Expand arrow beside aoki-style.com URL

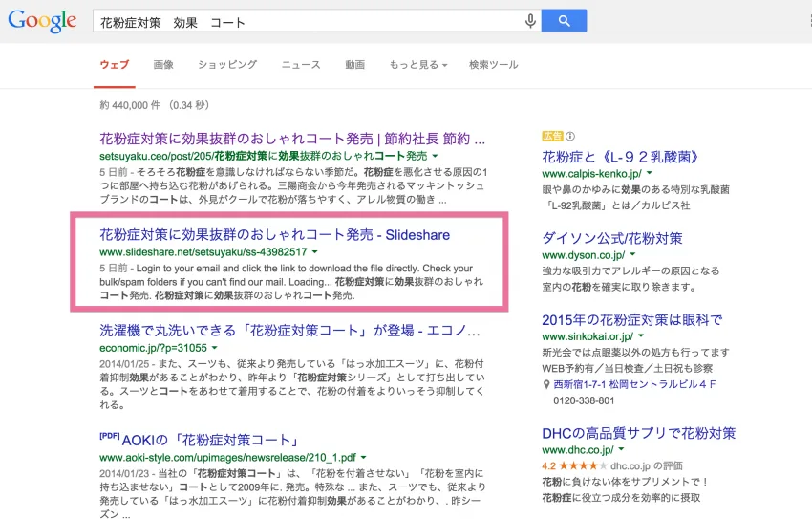pyautogui.click(x=364, y=458)
